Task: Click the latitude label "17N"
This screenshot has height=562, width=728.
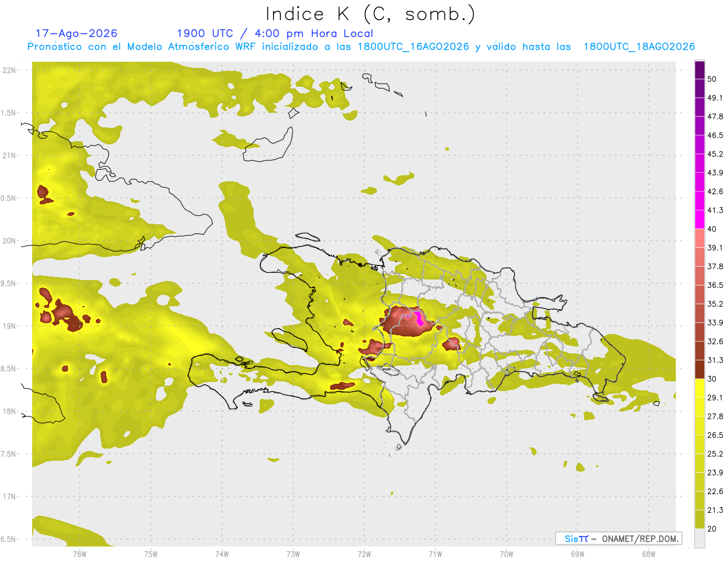Action: 9,497
